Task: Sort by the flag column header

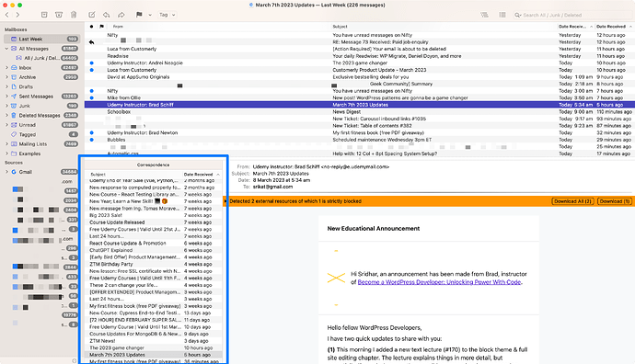Action: (101, 27)
